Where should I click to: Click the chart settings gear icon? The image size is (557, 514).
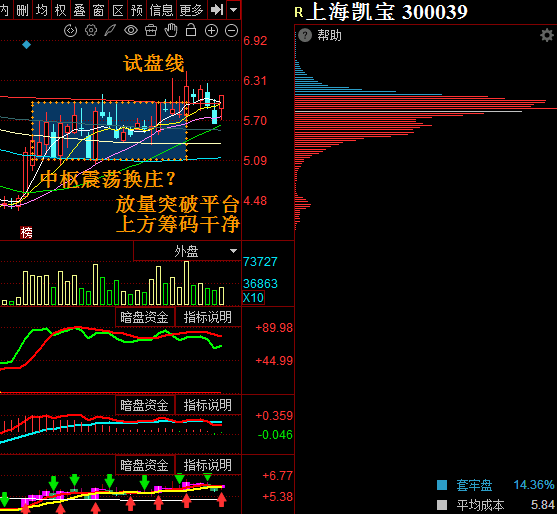(91, 31)
